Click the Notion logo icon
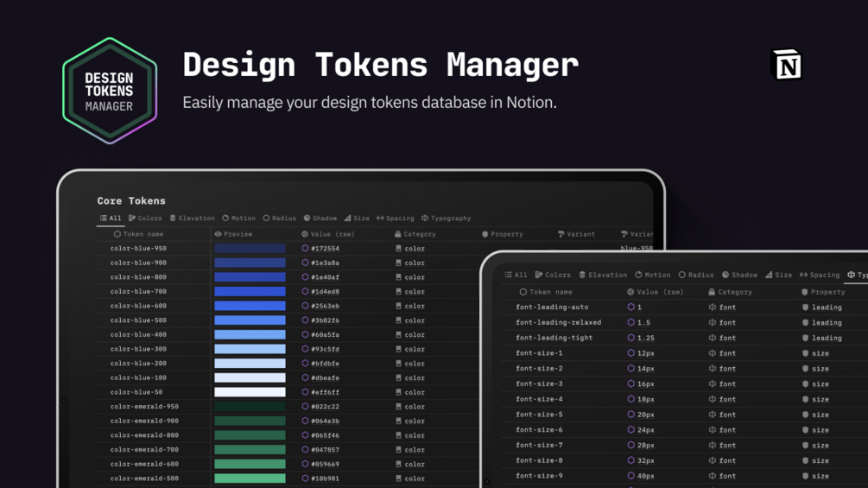This screenshot has width=868, height=488. 787,65
